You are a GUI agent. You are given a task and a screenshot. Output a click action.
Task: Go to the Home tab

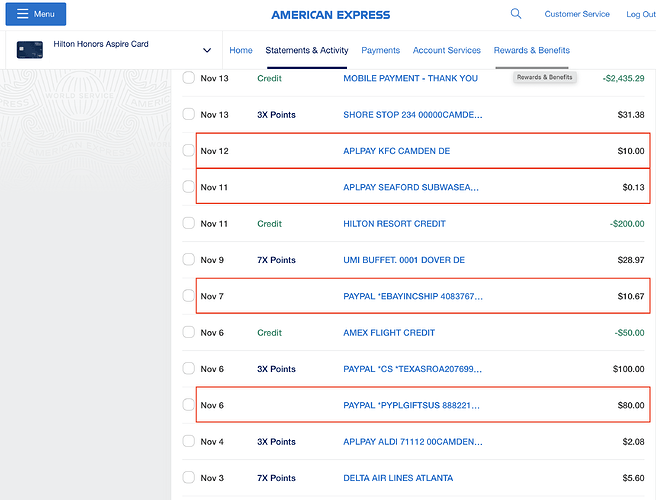tap(241, 50)
